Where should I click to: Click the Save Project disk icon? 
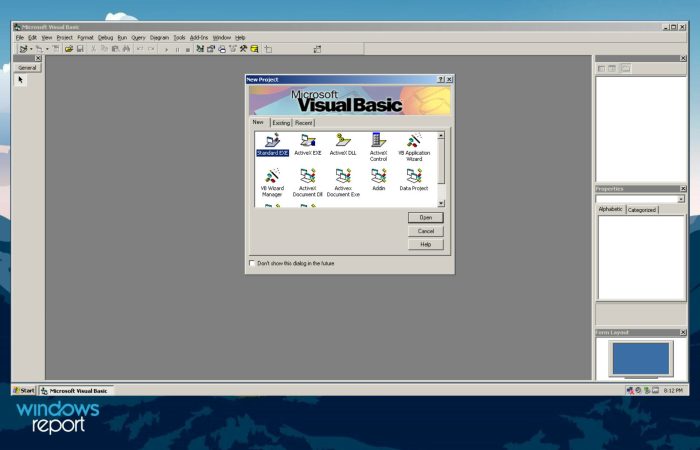(80, 49)
